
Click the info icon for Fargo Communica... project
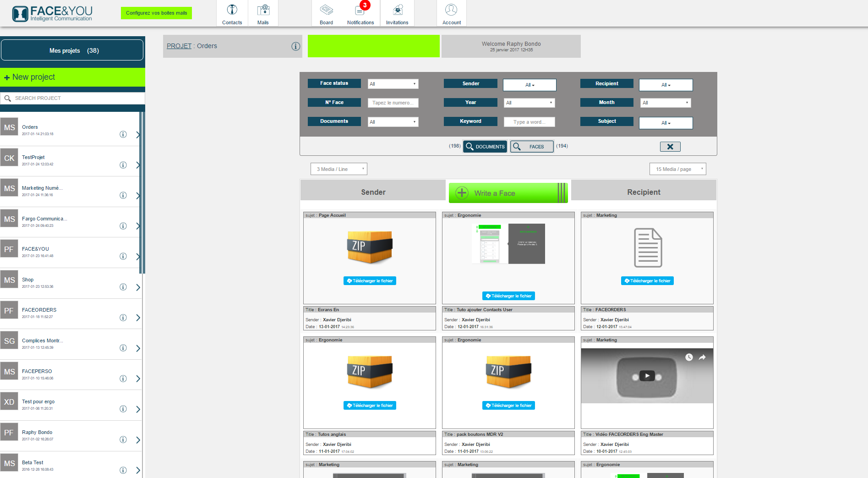pyautogui.click(x=123, y=226)
